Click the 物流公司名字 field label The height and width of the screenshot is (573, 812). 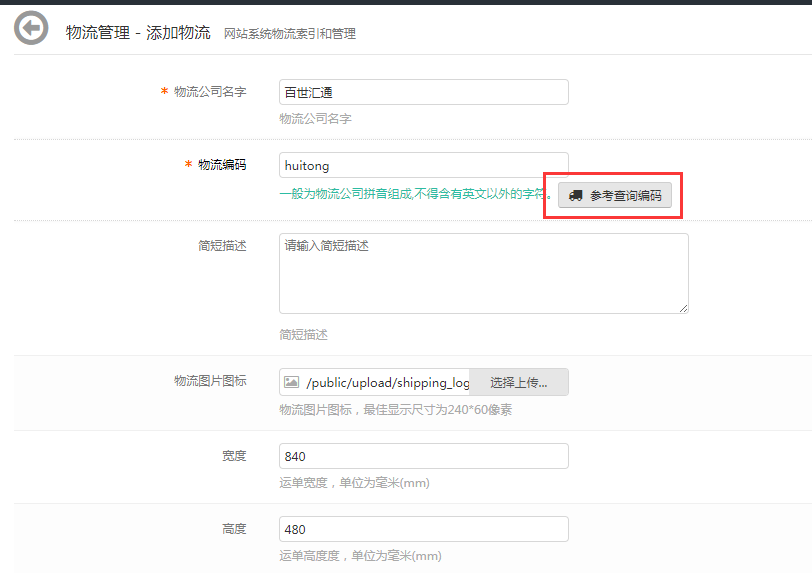pos(209,92)
